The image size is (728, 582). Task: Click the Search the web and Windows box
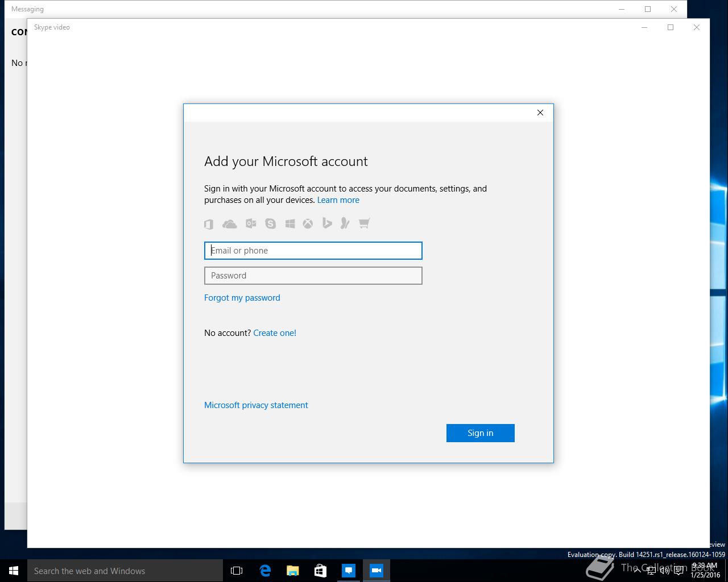coord(125,571)
